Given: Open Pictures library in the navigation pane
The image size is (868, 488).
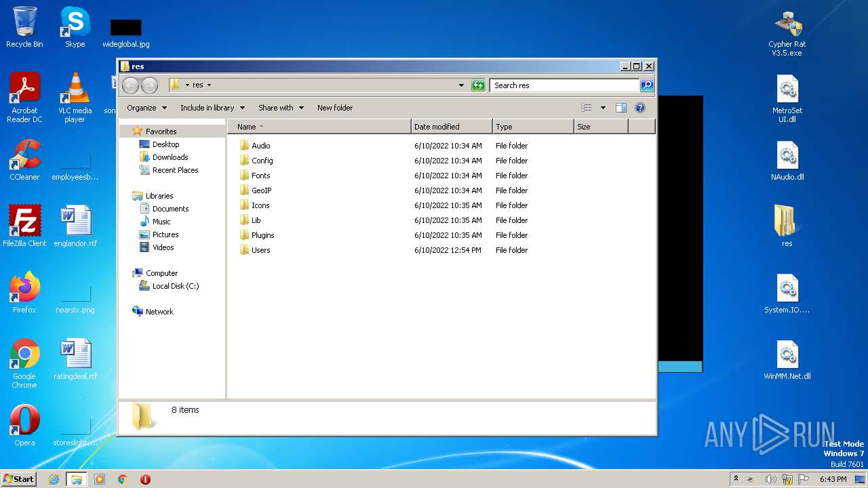Looking at the screenshot, I should (165, 235).
